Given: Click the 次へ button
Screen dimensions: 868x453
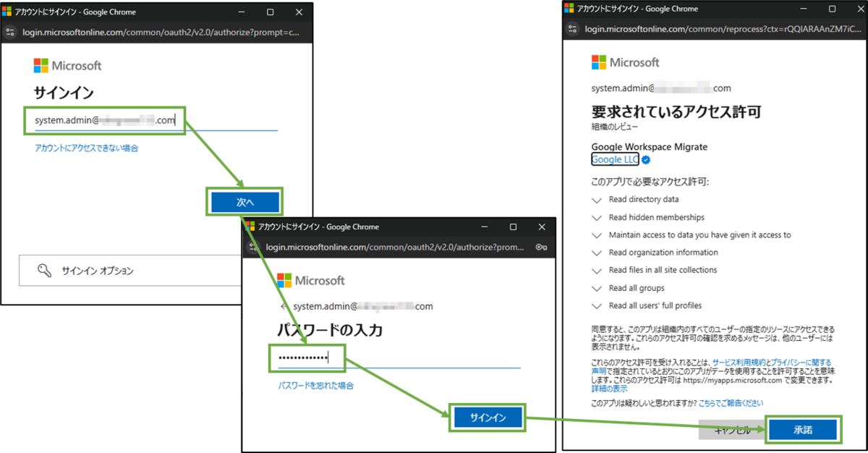Looking at the screenshot, I should 245,203.
